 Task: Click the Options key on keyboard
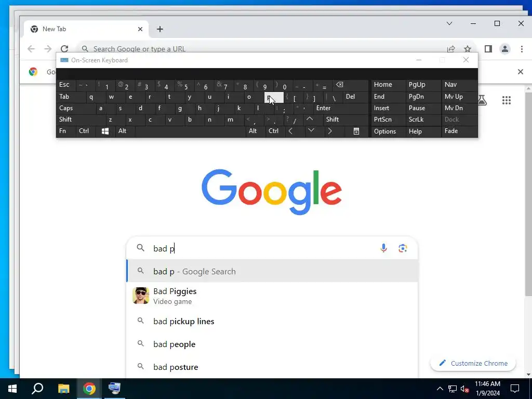click(x=389, y=131)
